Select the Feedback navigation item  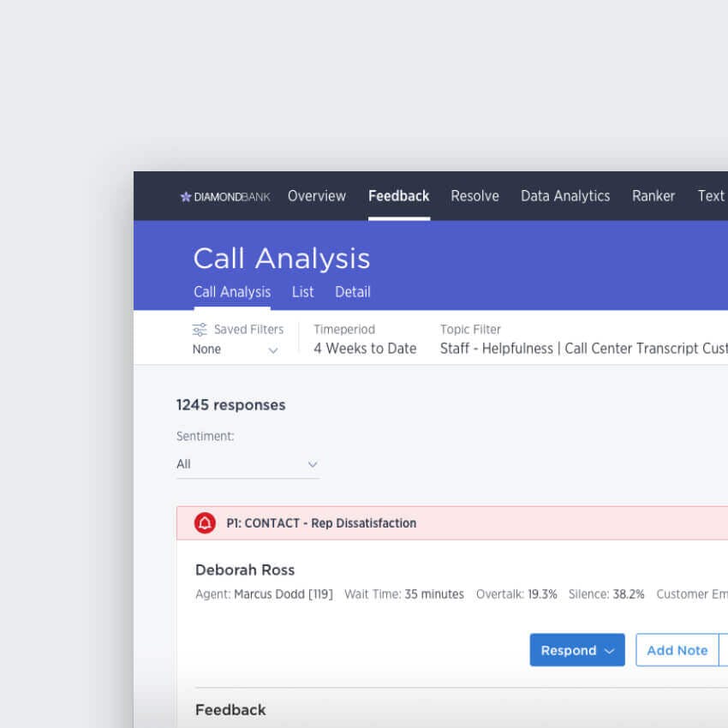pos(398,196)
